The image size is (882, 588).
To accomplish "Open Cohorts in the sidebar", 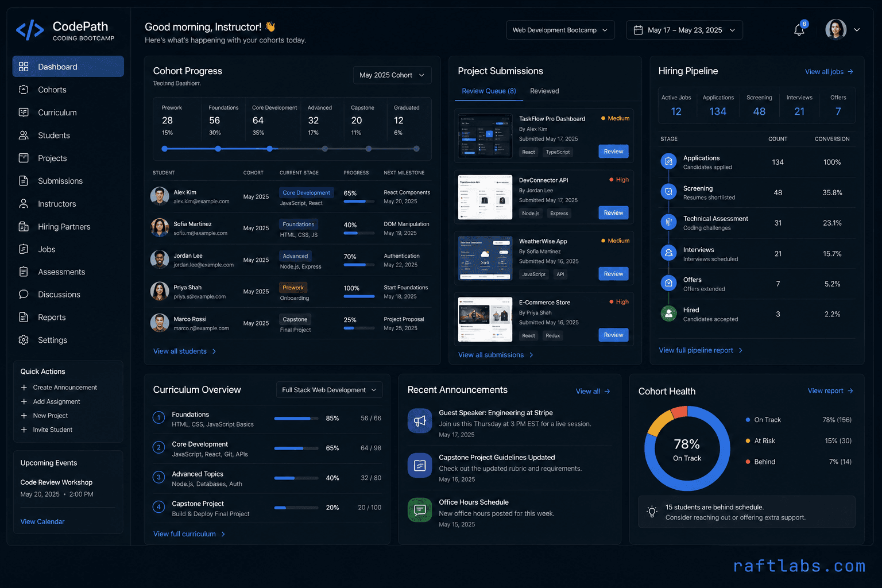I will [x=68, y=90].
